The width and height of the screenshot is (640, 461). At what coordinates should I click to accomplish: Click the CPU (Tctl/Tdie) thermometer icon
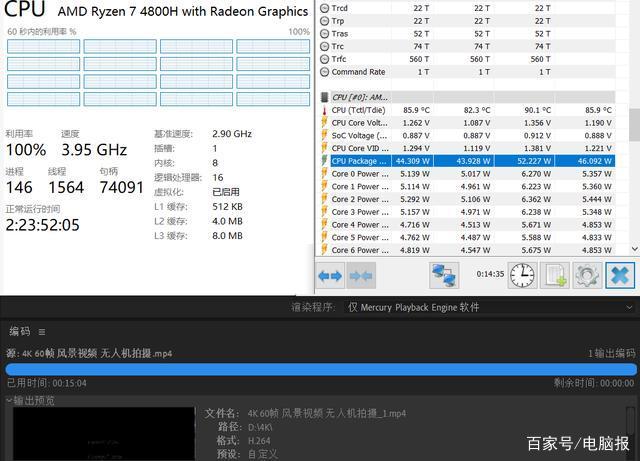pyautogui.click(x=324, y=110)
